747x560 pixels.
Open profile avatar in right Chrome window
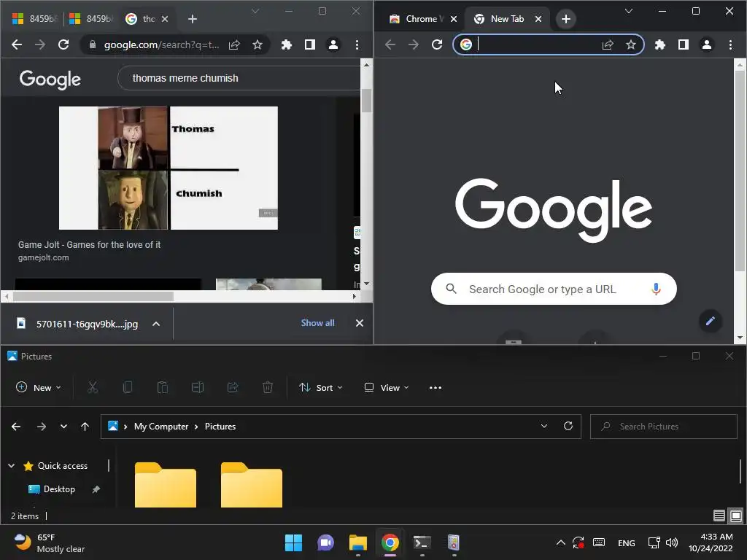706,44
